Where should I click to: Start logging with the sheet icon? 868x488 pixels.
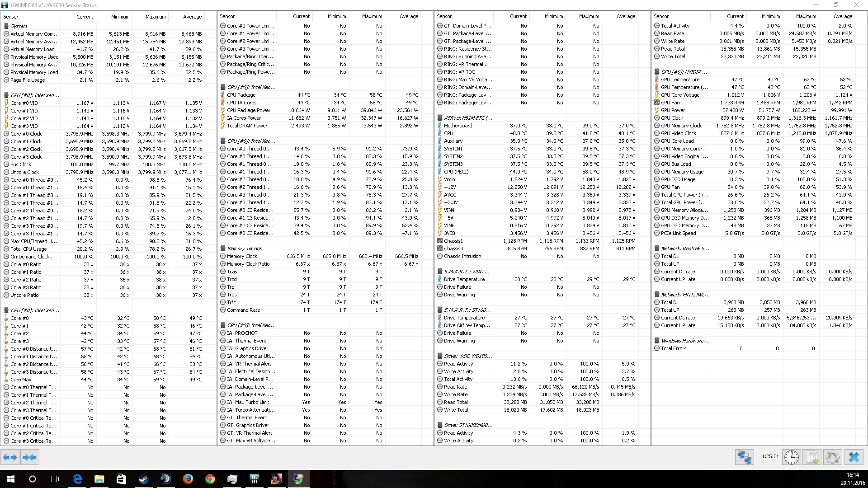coord(812,457)
